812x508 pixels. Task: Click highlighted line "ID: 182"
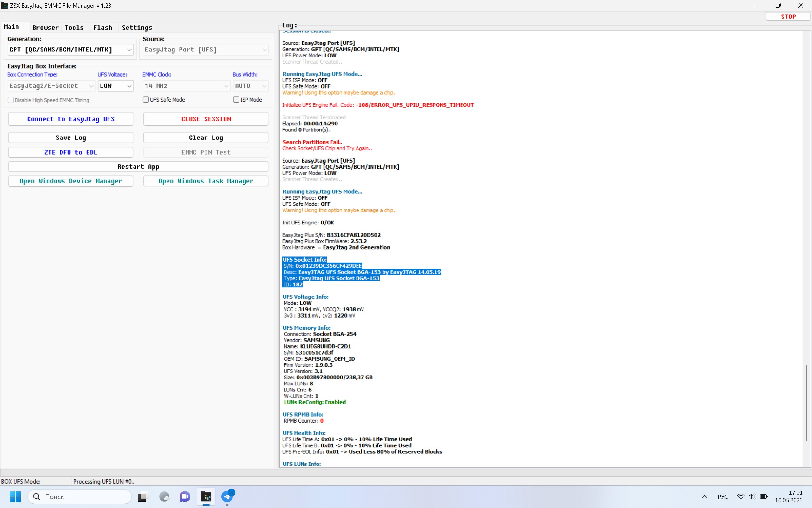click(293, 284)
